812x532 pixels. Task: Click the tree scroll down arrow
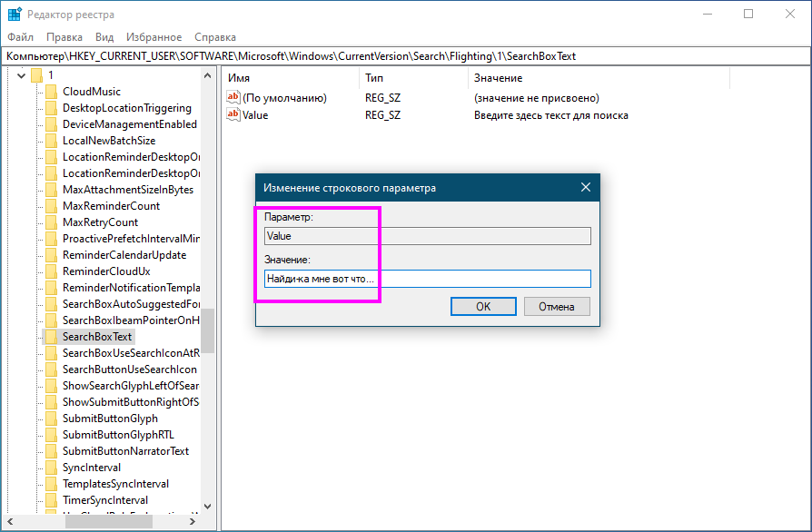[x=208, y=506]
